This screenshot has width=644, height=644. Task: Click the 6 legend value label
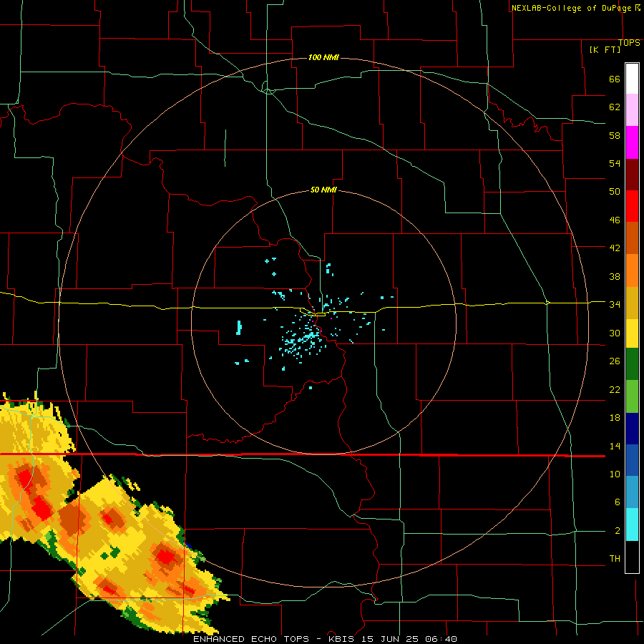(x=617, y=502)
